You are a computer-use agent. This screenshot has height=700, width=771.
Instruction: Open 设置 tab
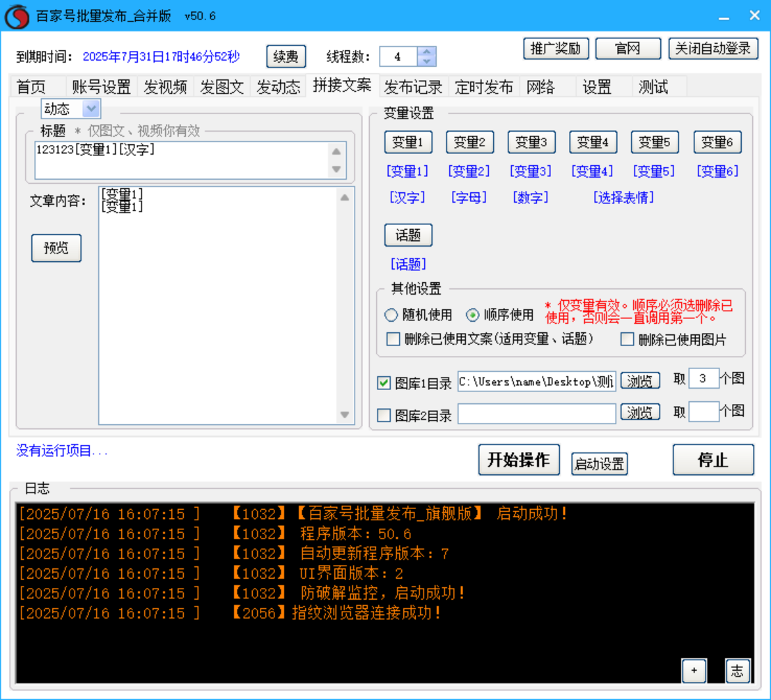[x=597, y=87]
